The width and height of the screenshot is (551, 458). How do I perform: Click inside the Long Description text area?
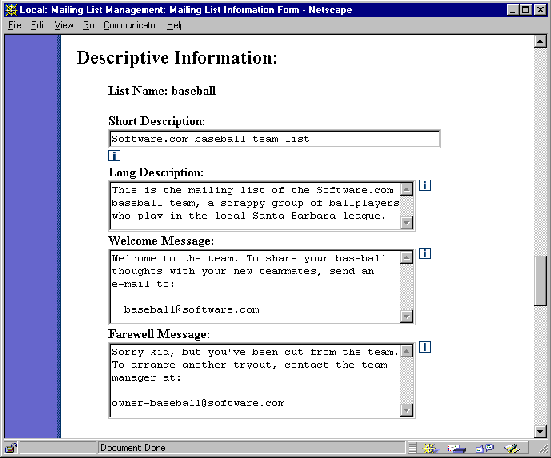pyautogui.click(x=255, y=206)
